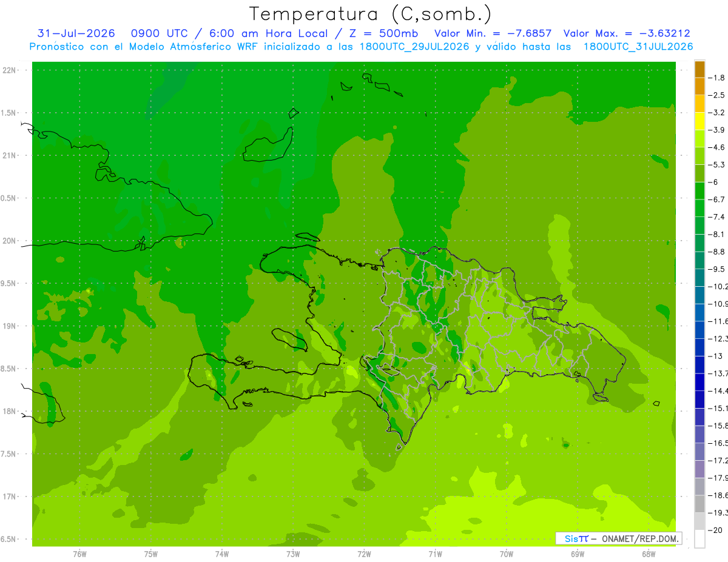This screenshot has width=728, height=562.
Task: Click the initialization stamp '1800UTC_29JUL2026'
Action: pyautogui.click(x=414, y=47)
